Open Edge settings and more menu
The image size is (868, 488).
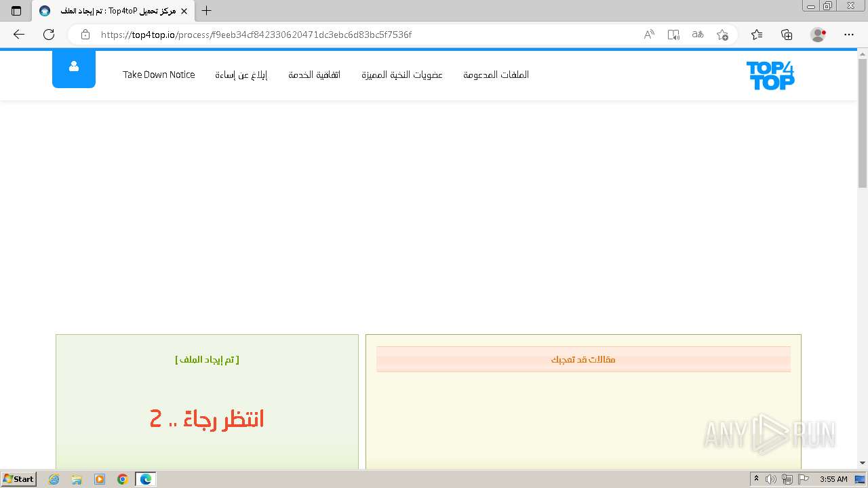[x=849, y=35]
